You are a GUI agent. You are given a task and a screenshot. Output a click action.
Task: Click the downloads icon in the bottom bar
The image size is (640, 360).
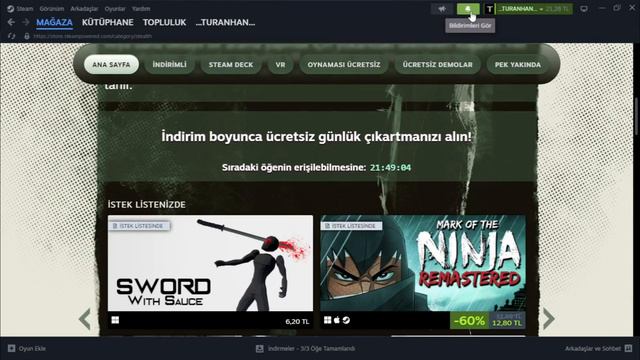pyautogui.click(x=260, y=349)
